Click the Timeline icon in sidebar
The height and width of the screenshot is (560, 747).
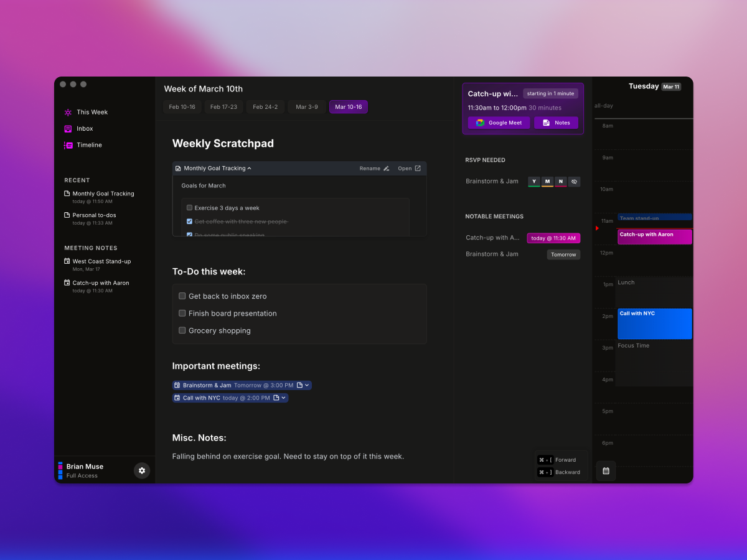pyautogui.click(x=68, y=145)
